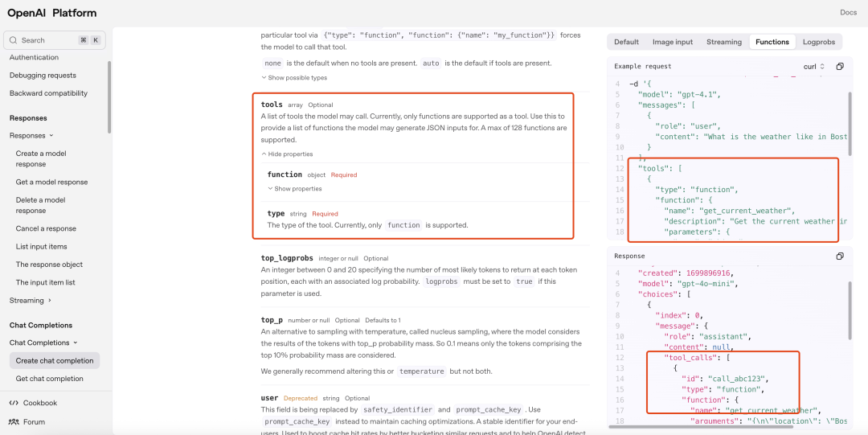868x435 pixels.
Task: Go to OpenAI Platform home logo
Action: click(x=52, y=13)
